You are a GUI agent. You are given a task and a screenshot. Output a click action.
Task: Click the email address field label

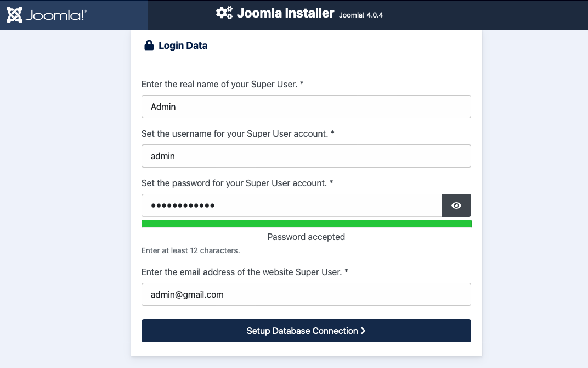pos(245,272)
